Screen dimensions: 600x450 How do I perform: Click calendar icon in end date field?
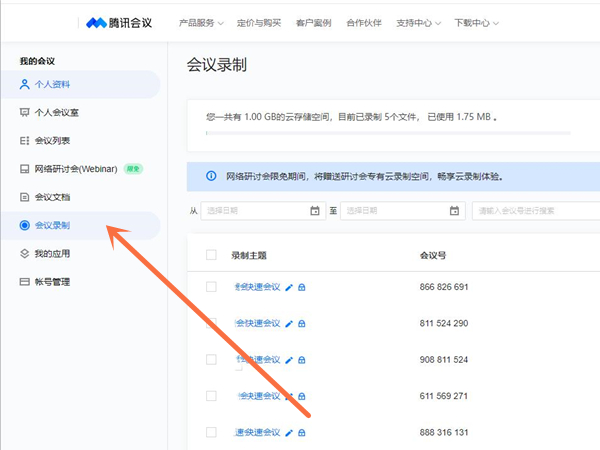pos(453,211)
